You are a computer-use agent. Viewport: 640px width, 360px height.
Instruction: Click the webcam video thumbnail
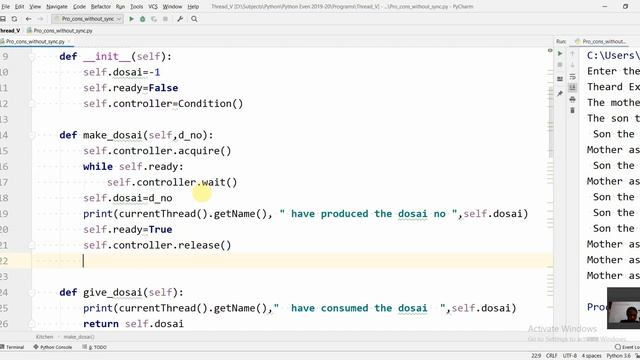pos(623,308)
